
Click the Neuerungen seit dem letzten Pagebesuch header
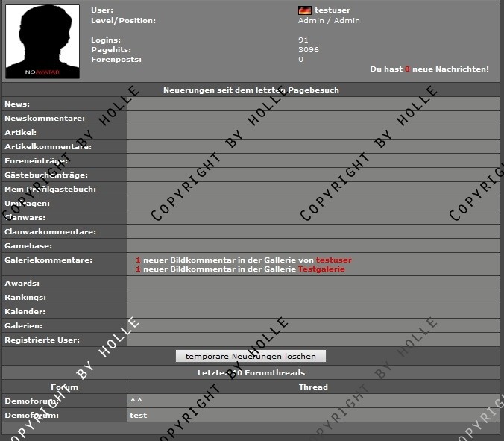251,90
